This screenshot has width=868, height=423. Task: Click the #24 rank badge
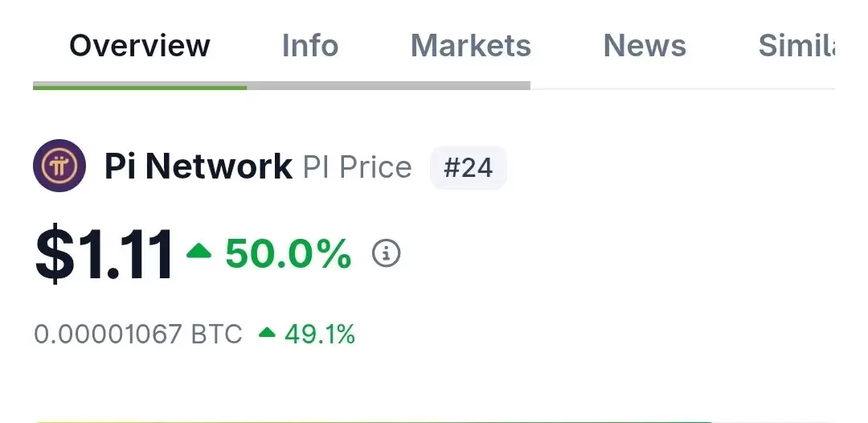click(x=469, y=168)
